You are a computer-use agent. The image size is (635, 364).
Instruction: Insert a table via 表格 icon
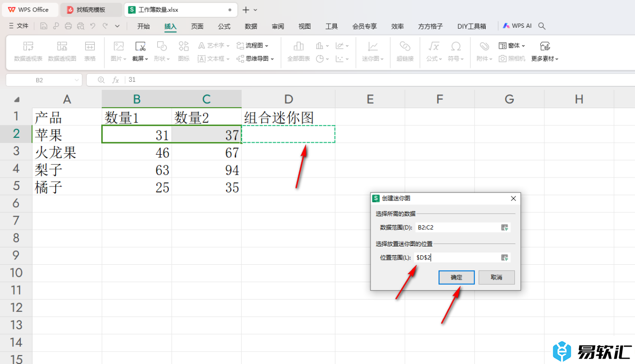coord(90,47)
